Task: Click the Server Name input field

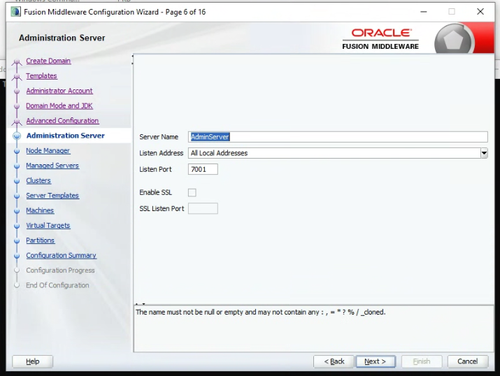Action: point(338,137)
